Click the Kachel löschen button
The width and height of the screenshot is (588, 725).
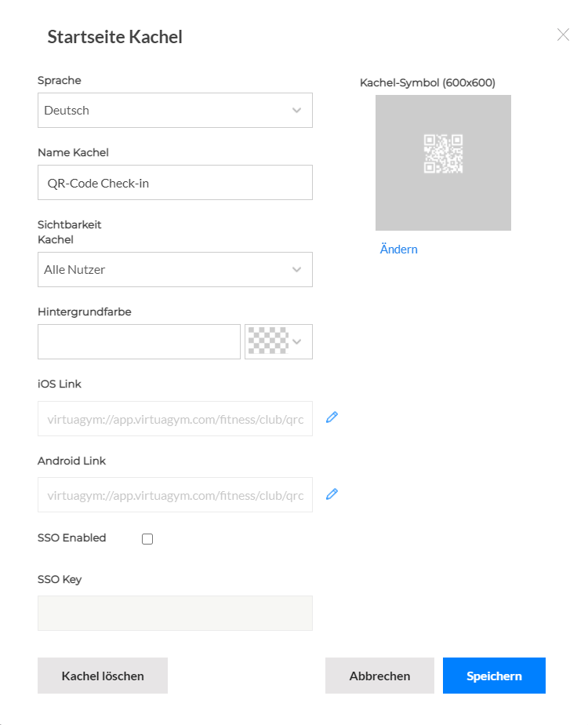click(x=102, y=676)
